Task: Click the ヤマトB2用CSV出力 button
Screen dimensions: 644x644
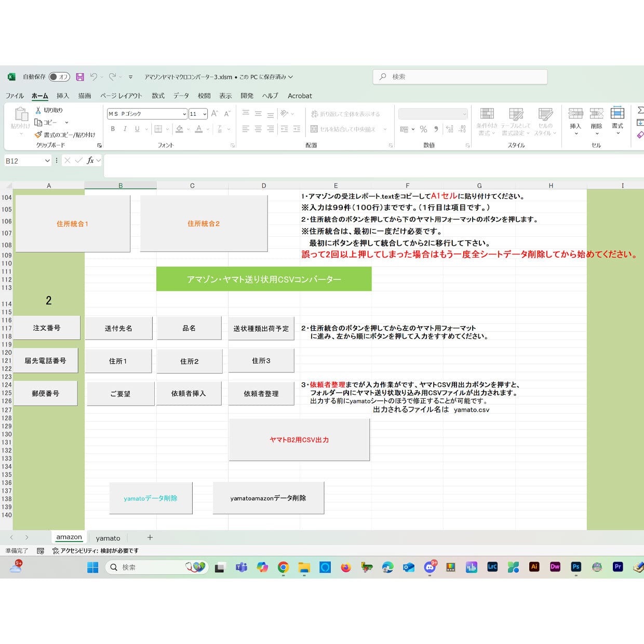Action: coord(299,440)
